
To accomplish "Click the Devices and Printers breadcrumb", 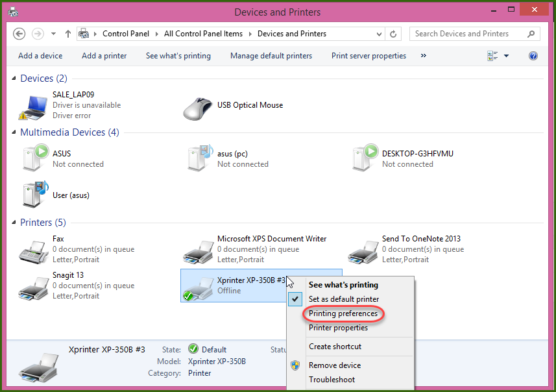I will point(291,34).
